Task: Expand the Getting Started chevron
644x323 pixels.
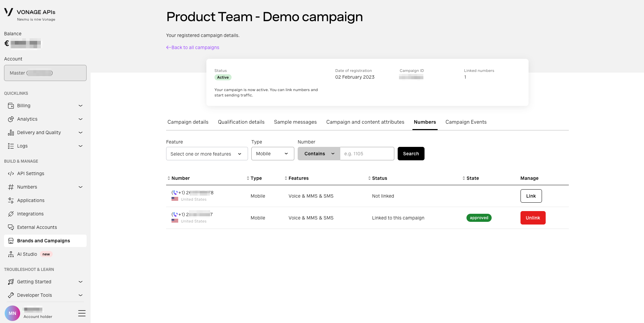Action: point(81,282)
